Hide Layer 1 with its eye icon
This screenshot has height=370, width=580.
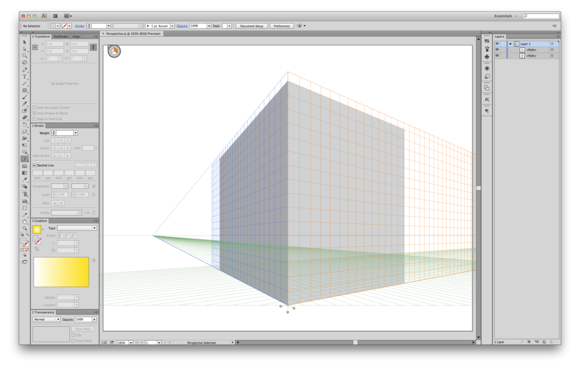[497, 44]
